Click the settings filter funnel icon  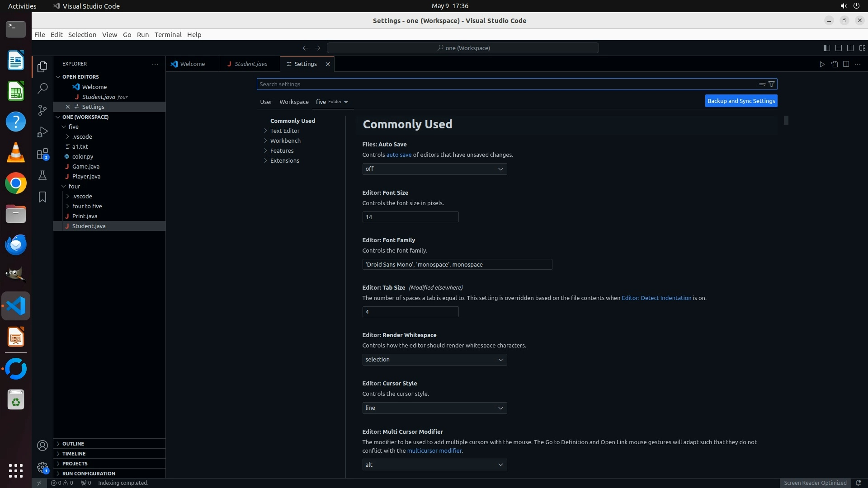pyautogui.click(x=772, y=84)
